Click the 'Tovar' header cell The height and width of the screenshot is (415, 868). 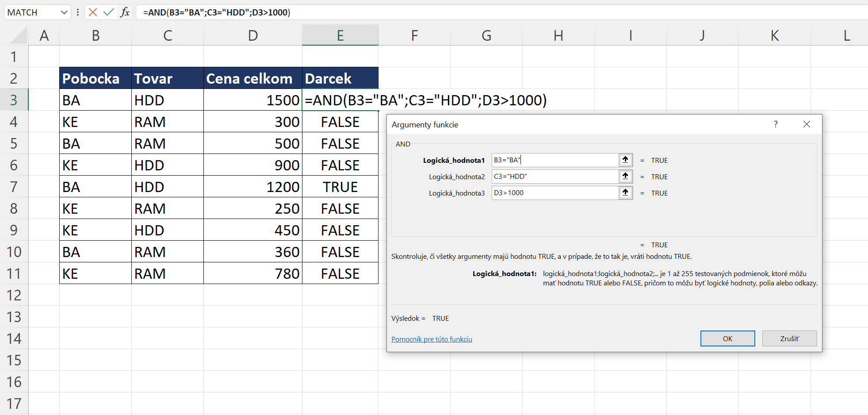(x=168, y=78)
